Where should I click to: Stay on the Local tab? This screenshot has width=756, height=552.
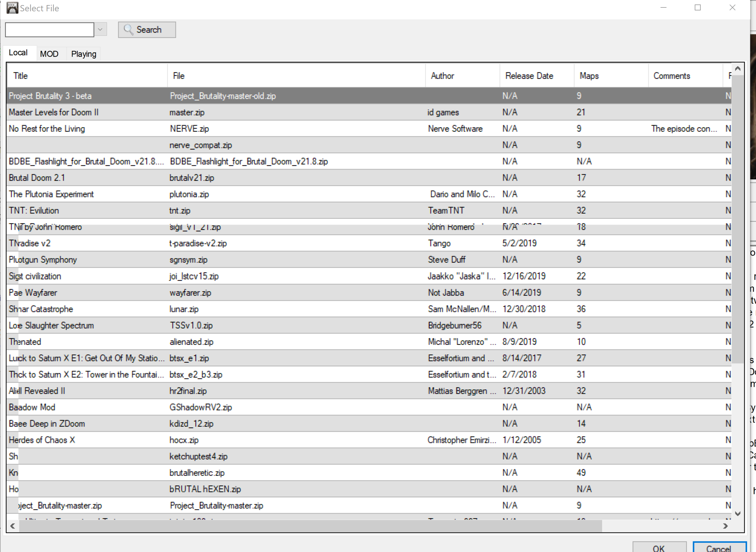18,52
